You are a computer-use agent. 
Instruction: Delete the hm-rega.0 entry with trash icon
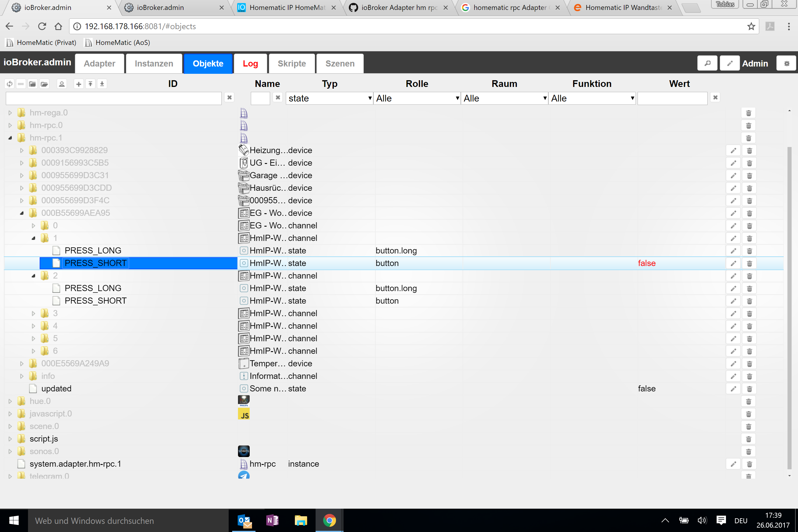coord(748,113)
